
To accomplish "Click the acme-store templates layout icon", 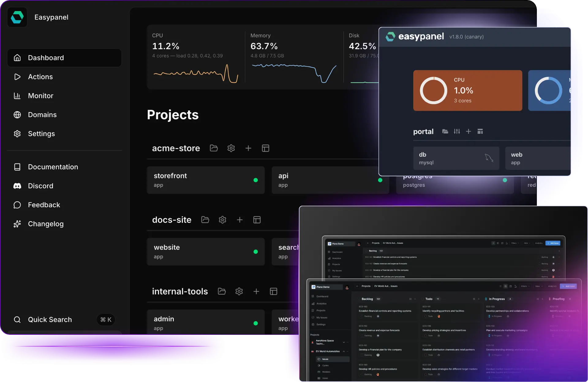I will (266, 148).
